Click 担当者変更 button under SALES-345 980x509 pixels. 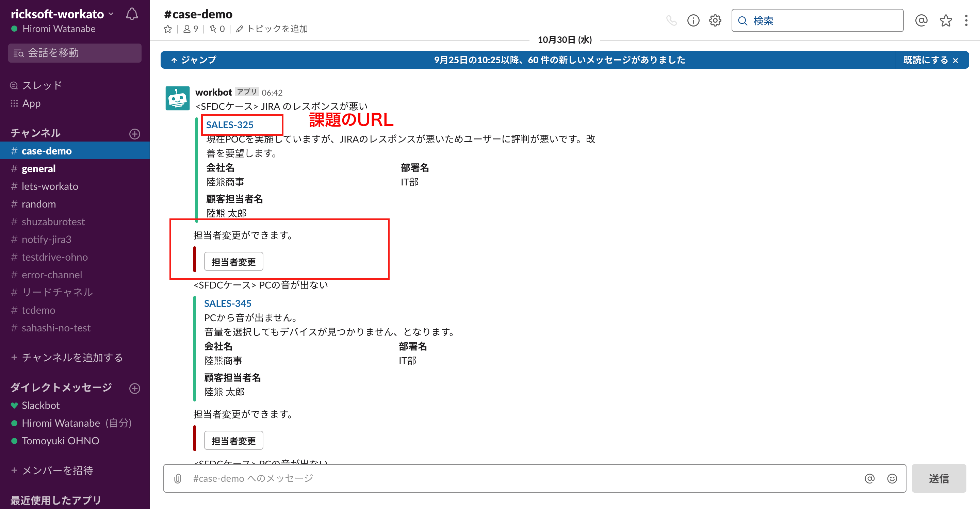(x=233, y=441)
